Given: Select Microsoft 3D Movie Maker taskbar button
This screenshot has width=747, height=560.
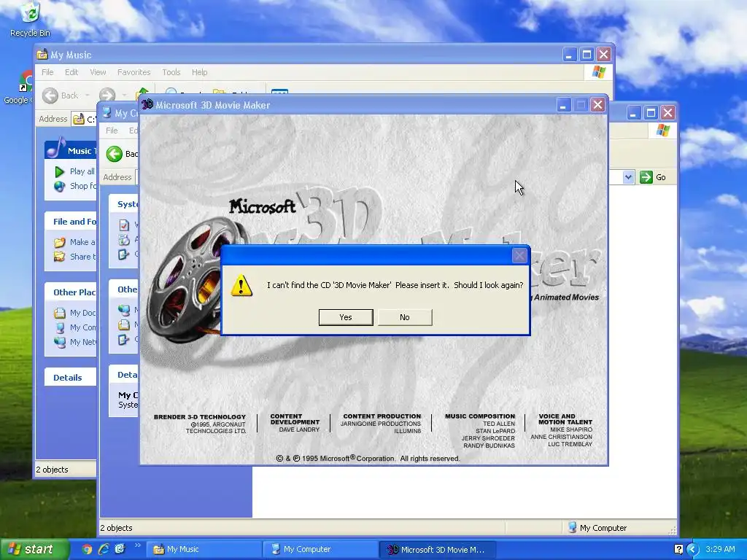Looking at the screenshot, I should pos(438,550).
